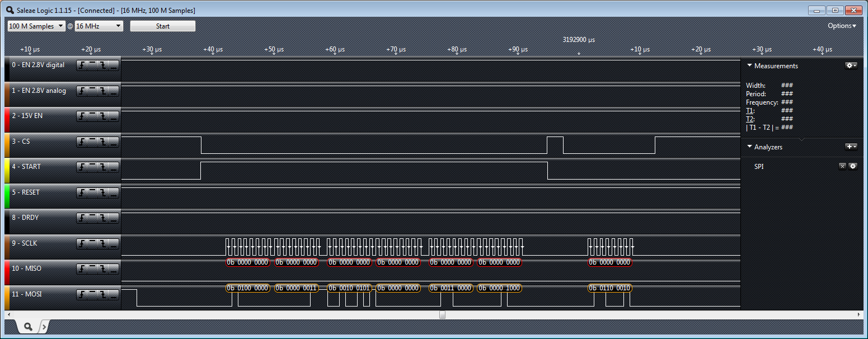Select the T1 timing marker link

click(750, 111)
